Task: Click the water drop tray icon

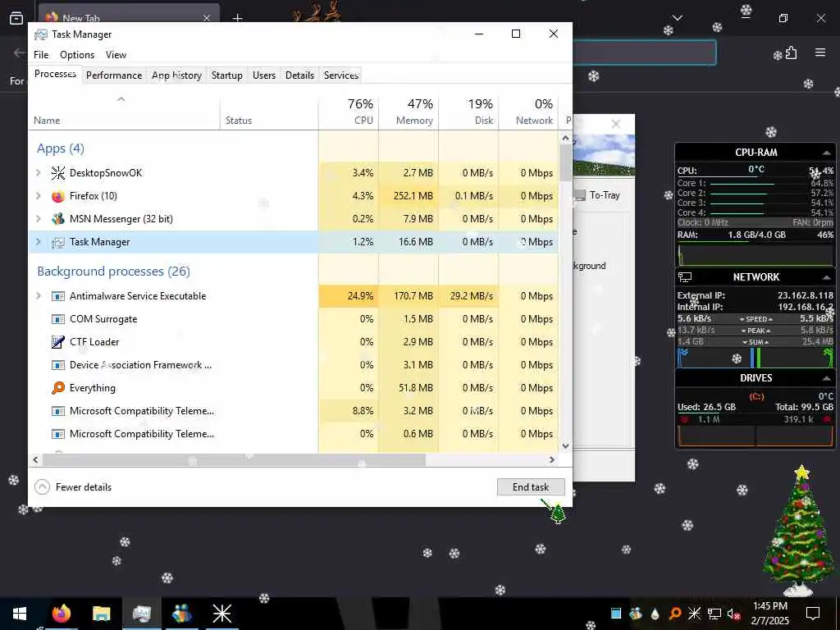Action: 655,614
